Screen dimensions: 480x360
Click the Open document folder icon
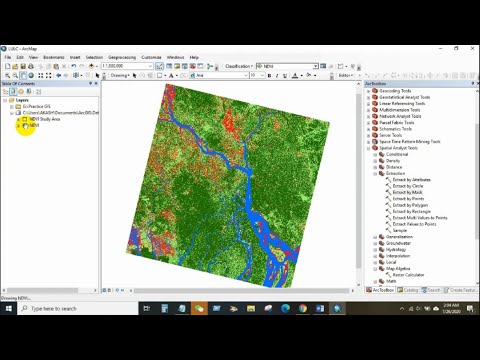pyautogui.click(x=15, y=66)
